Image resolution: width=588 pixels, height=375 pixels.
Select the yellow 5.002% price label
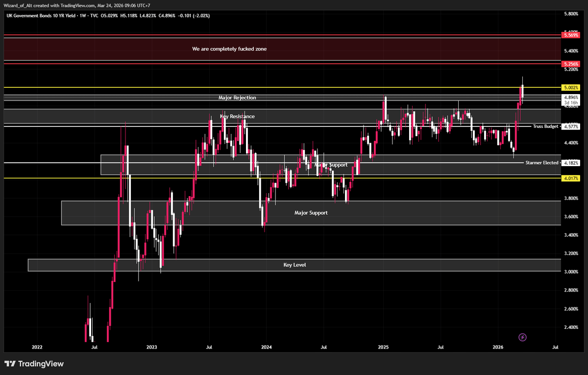tap(571, 87)
